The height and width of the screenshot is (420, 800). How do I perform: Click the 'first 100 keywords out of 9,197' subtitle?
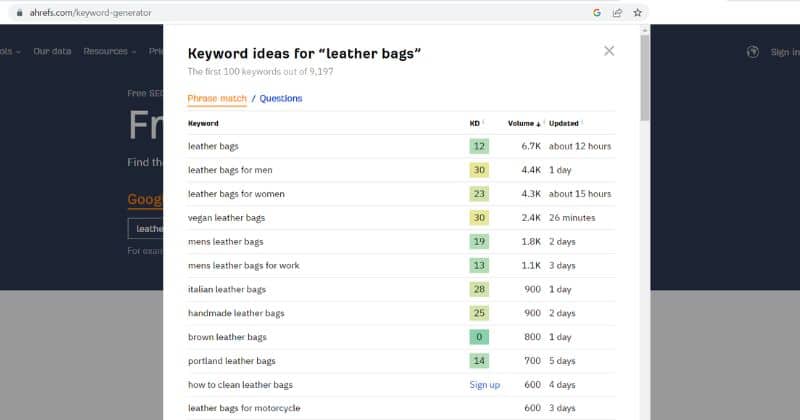[260, 71]
